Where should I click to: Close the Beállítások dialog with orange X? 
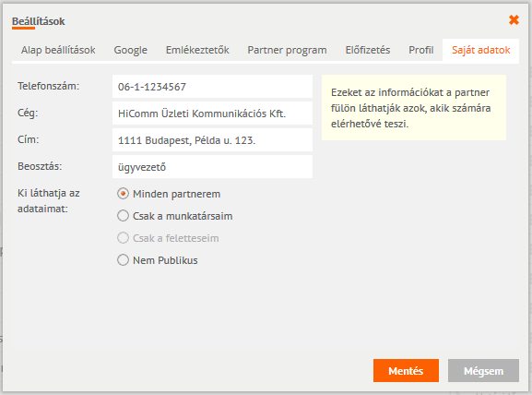(514, 20)
